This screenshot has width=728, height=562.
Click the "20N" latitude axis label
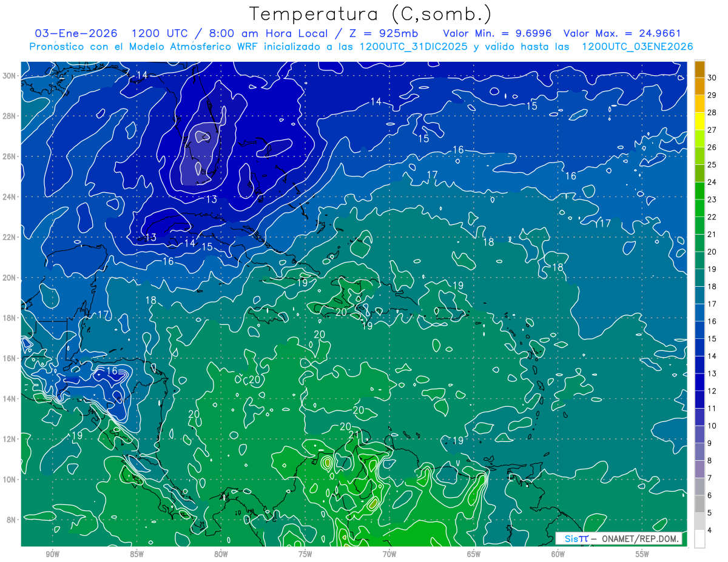click(10, 278)
